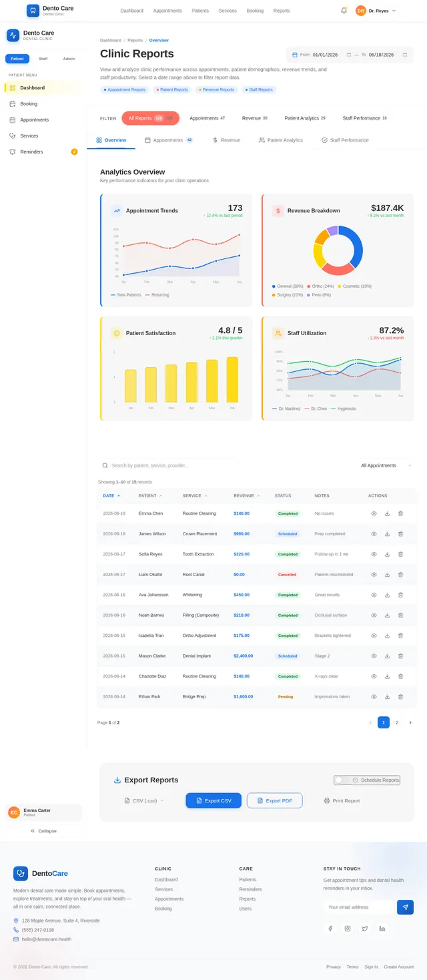View details for Emma Chen's record
This screenshot has width=427, height=980.
(374, 513)
